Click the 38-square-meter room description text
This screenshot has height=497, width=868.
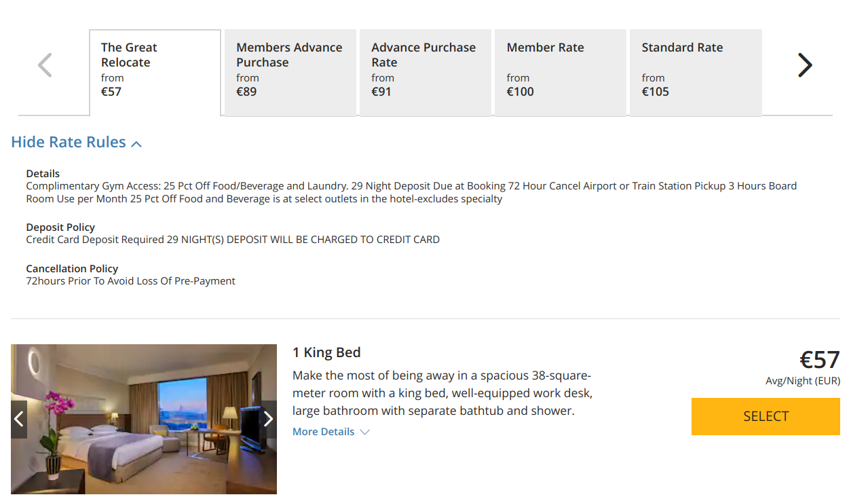pyautogui.click(x=442, y=393)
